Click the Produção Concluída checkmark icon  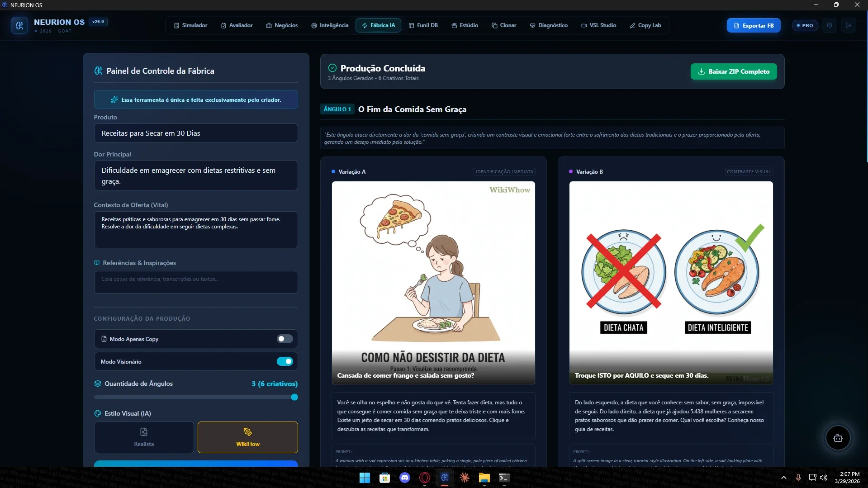point(332,68)
